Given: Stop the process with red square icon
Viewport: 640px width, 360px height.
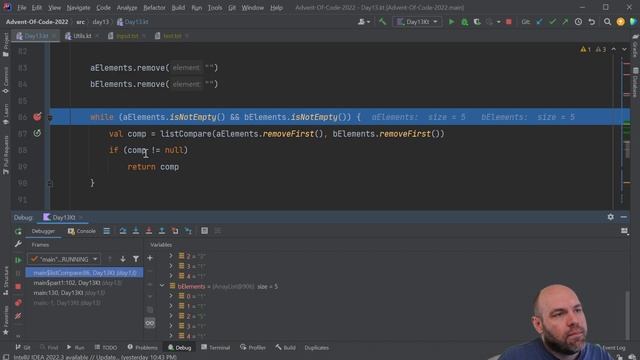Looking at the screenshot, I should point(509,22).
